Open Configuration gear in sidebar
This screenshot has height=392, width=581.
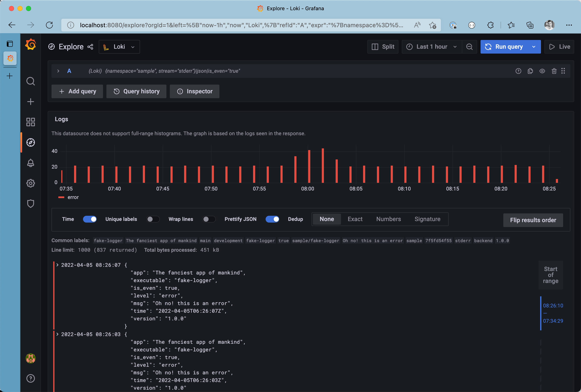tap(30, 183)
